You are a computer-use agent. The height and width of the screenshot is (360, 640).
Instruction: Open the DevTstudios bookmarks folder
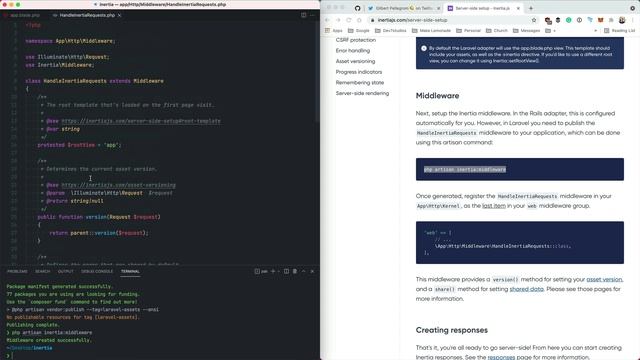click(x=391, y=31)
